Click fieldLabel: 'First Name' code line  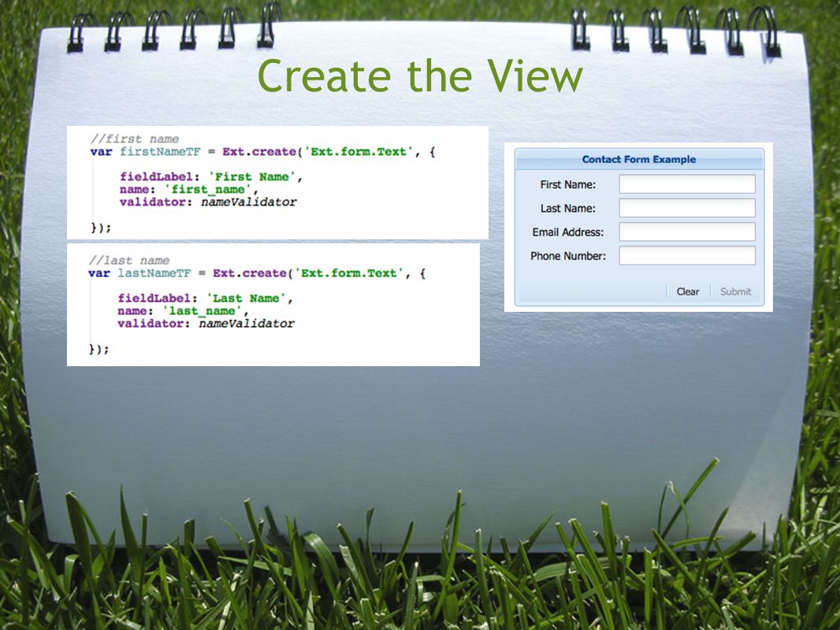point(211,177)
